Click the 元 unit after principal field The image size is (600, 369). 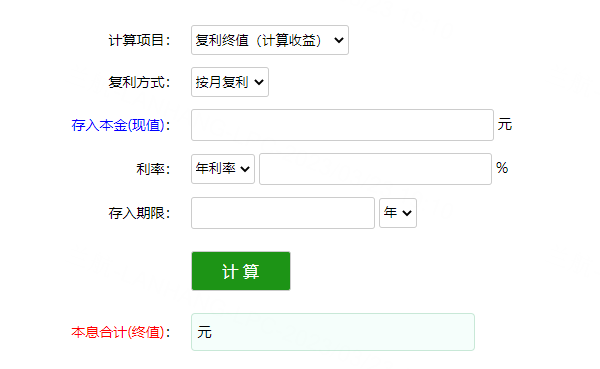[x=505, y=125]
